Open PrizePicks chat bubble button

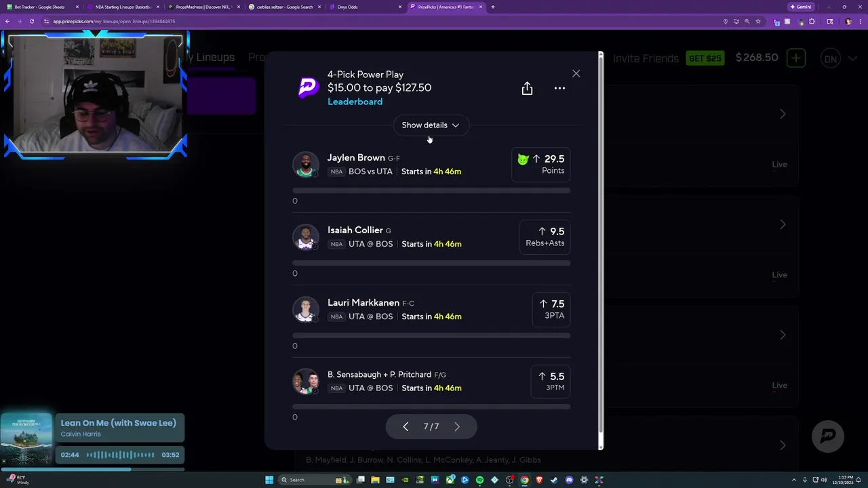[x=827, y=436]
